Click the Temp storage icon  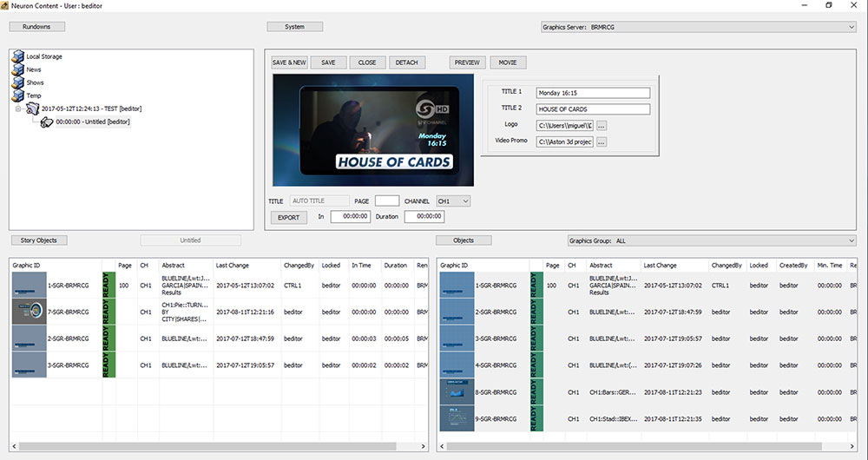tap(18, 95)
